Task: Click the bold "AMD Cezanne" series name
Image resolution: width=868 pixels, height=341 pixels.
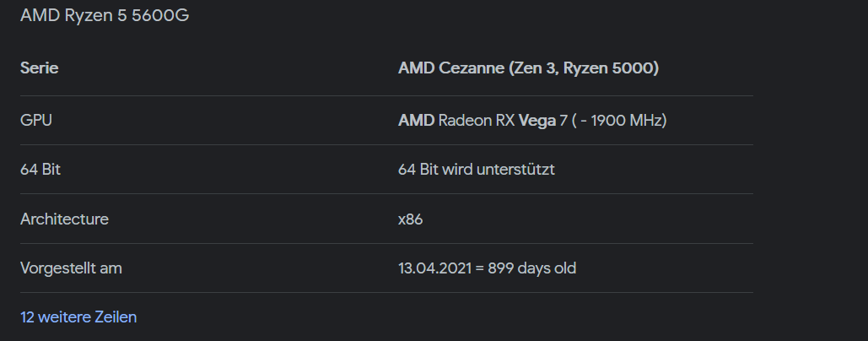Action: pyautogui.click(x=450, y=68)
